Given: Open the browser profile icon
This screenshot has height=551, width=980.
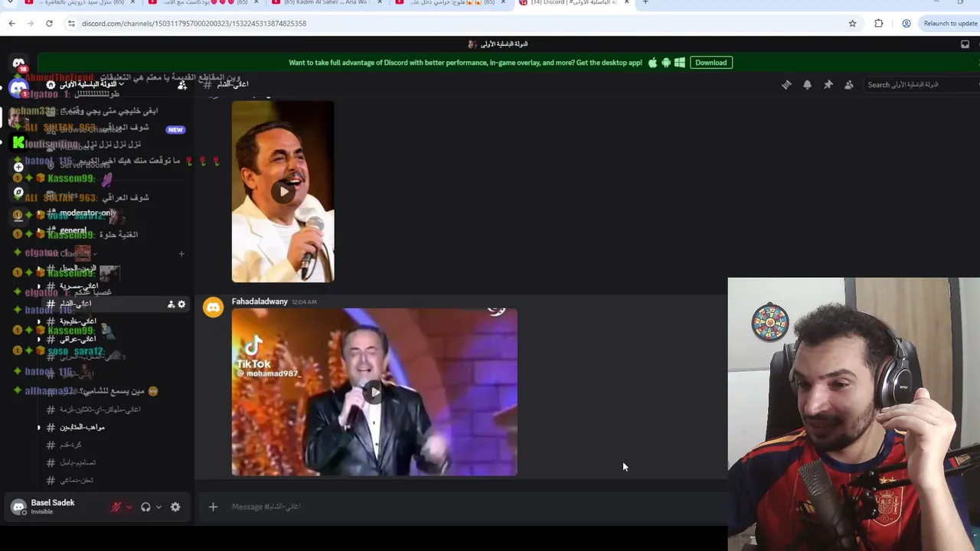Looking at the screenshot, I should tap(906, 24).
